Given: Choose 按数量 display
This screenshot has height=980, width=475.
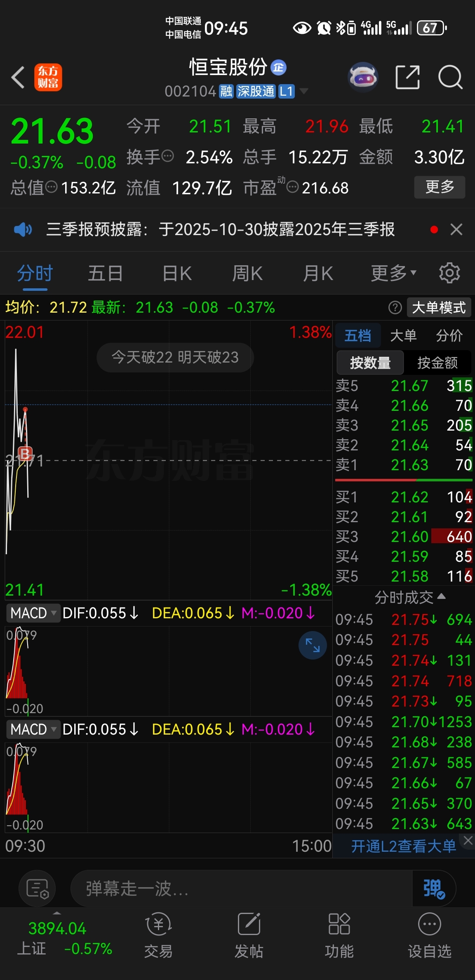Looking at the screenshot, I should pos(370,363).
